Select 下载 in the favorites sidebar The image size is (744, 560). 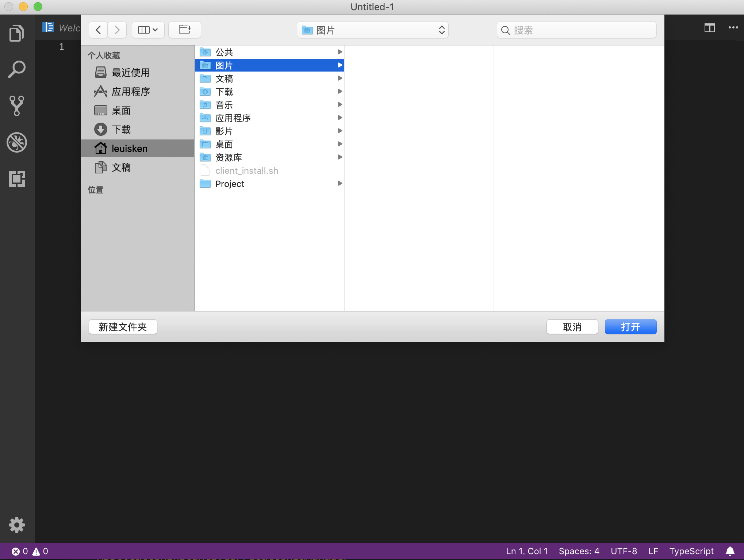[x=121, y=129]
